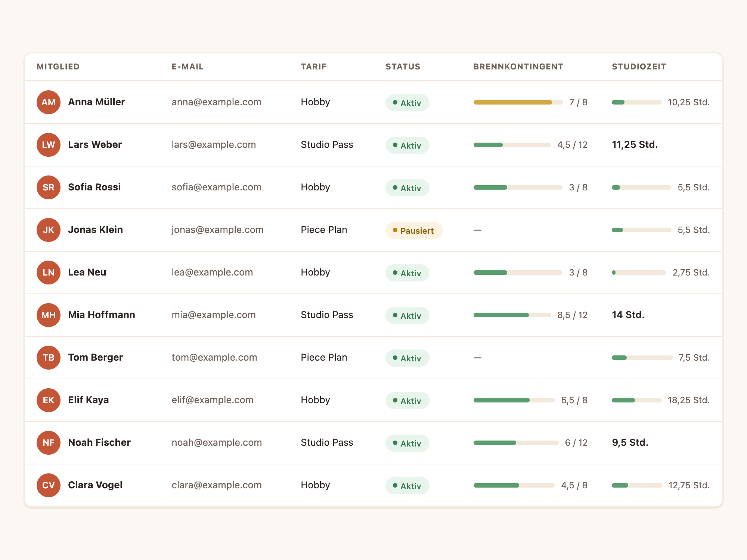Click Lars Weber's Aktiv badge
The width and height of the screenshot is (747, 560).
coord(407,145)
